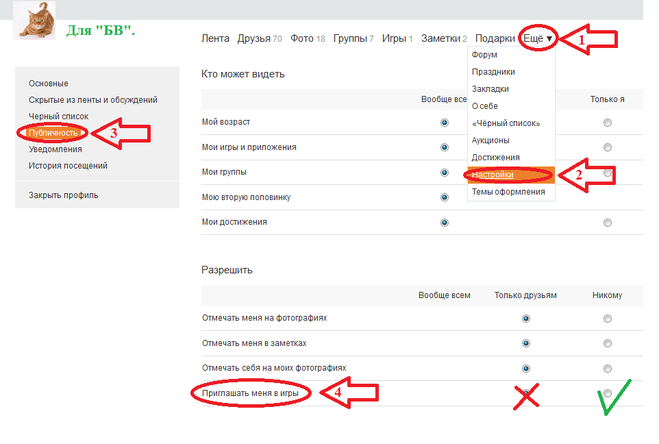Choose Форум from the dropdown menu
659x444 pixels.
(x=488, y=55)
